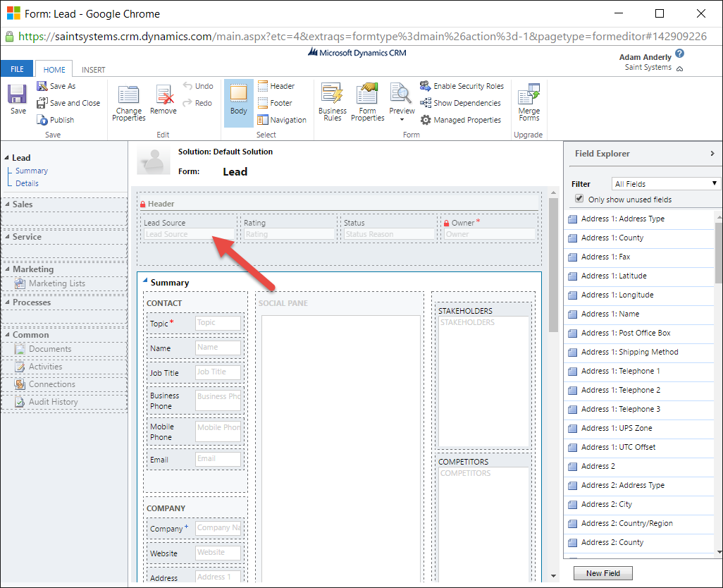
Task: Click the New Field button
Action: [602, 573]
